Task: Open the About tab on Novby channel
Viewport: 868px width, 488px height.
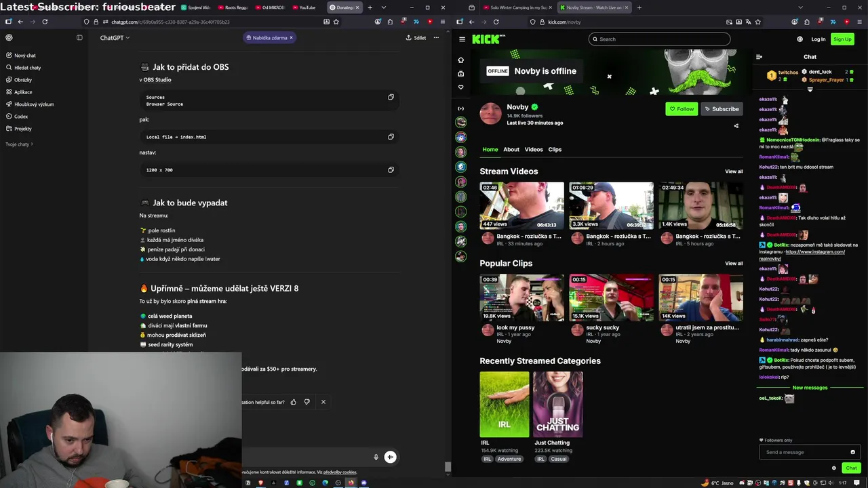Action: [x=511, y=150]
